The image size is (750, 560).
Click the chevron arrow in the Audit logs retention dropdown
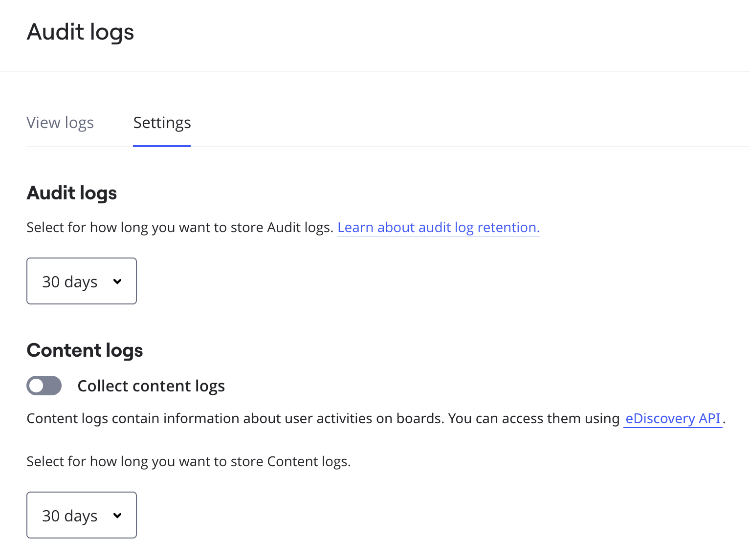tap(117, 281)
